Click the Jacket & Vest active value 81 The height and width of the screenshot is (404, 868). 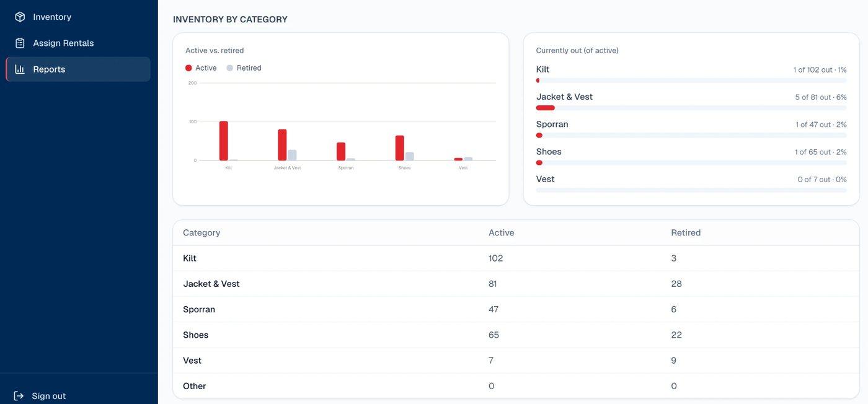tap(493, 284)
